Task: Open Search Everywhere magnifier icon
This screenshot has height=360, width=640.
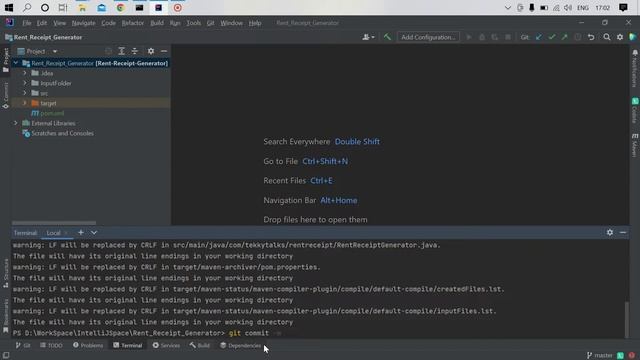Action: coord(607,37)
